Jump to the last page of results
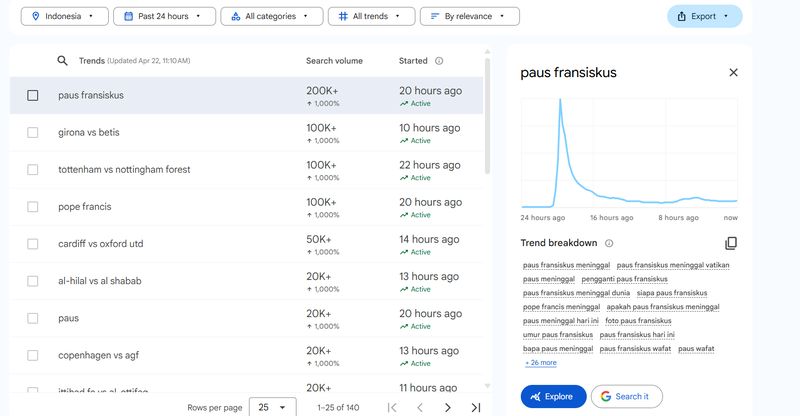The height and width of the screenshot is (416, 800). pos(476,407)
